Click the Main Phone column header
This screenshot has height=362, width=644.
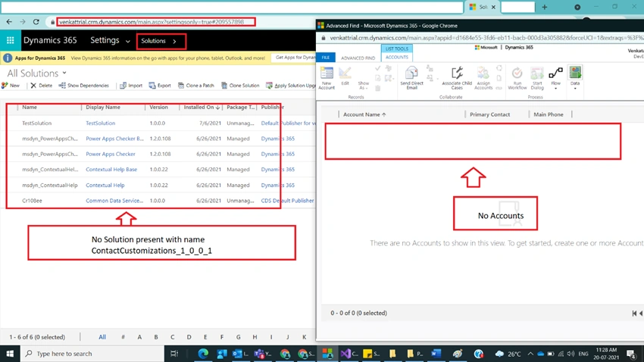549,114
